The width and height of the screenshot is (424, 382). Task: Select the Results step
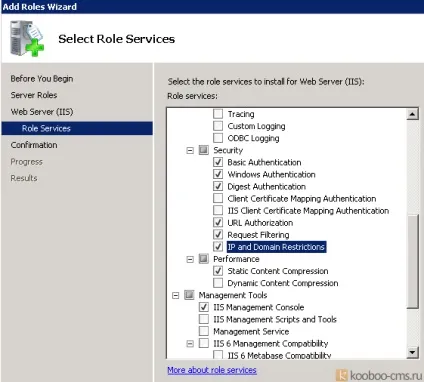click(x=24, y=178)
